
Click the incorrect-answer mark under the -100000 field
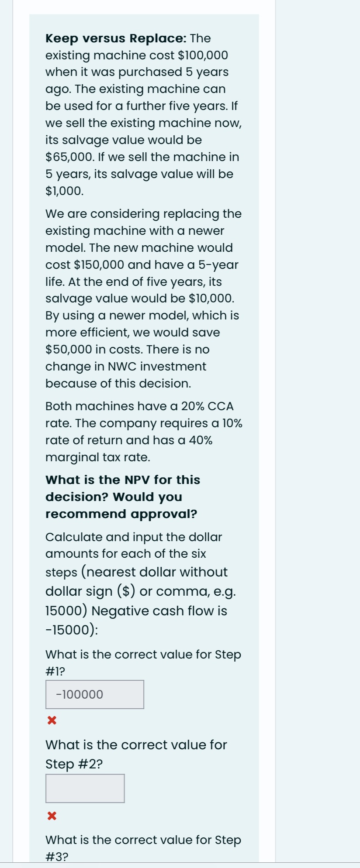51,720
